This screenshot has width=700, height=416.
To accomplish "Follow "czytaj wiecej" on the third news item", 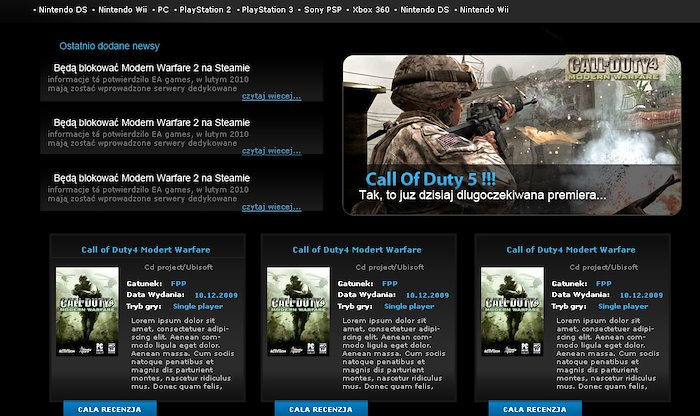I will point(271,207).
